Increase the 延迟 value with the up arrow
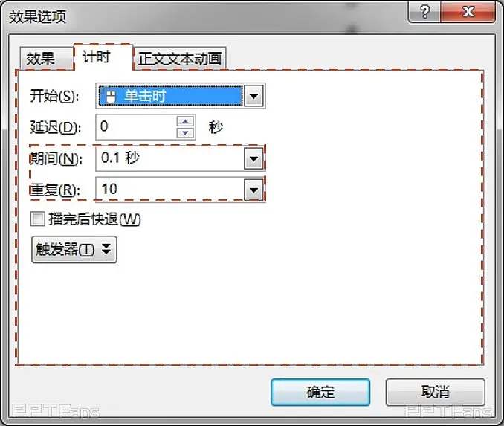Screen dimensions: 504x426 pyautogui.click(x=185, y=121)
